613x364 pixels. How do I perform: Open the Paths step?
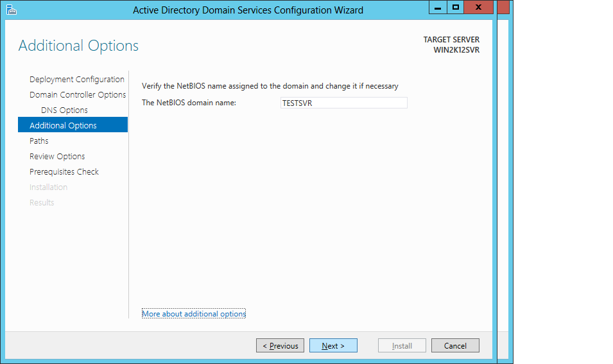[39, 141]
